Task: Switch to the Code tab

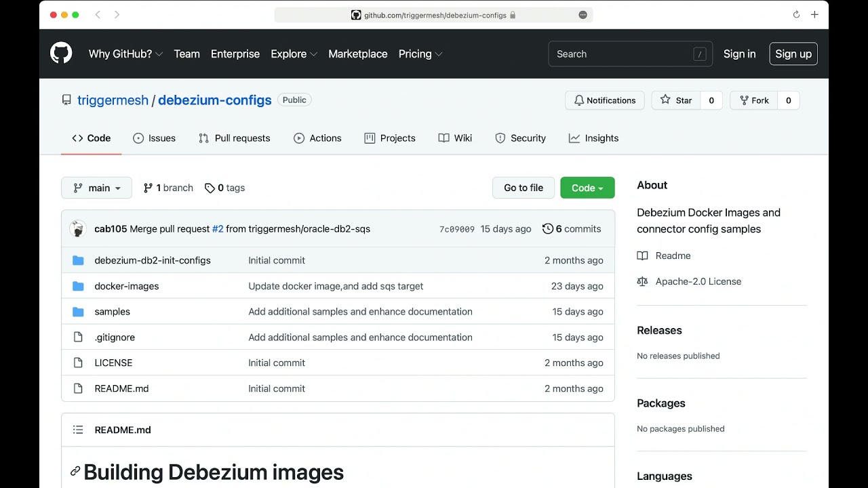Action: [91, 138]
